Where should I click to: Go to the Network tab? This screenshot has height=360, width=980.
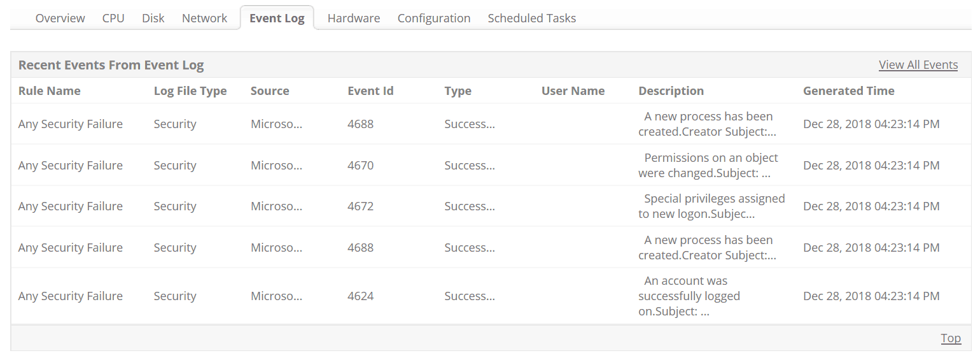(x=204, y=18)
